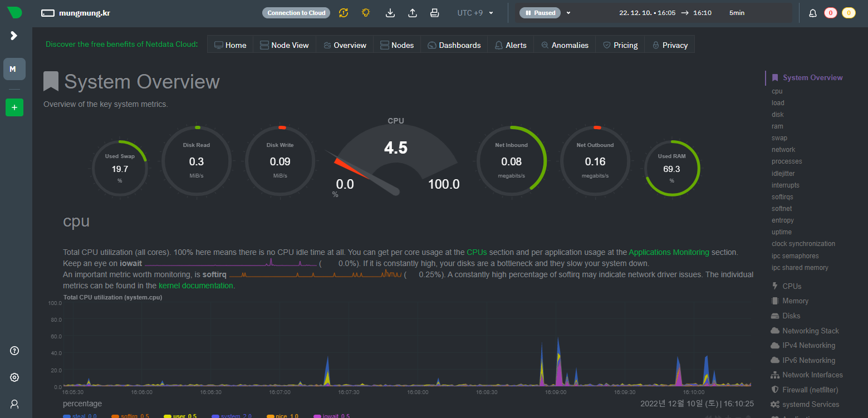Image resolution: width=868 pixels, height=418 pixels.
Task: Click the green plus add-space button
Action: click(14, 107)
